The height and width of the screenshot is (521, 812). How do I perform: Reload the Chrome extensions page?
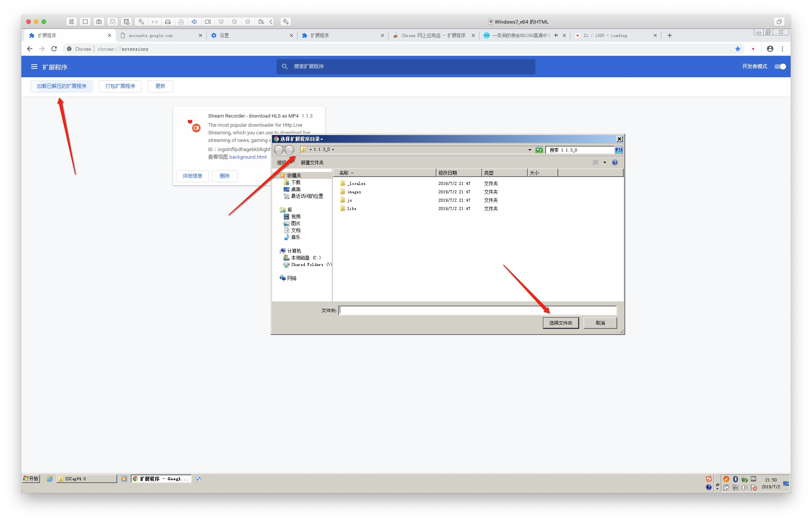coord(54,49)
